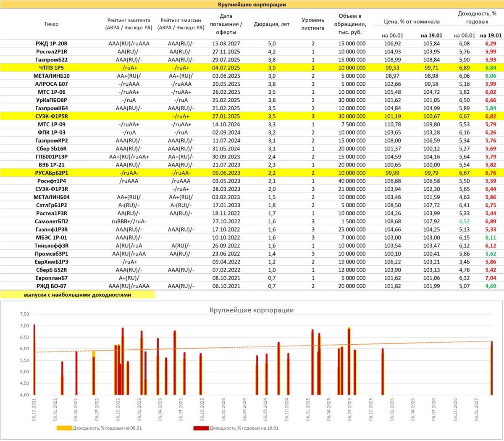
Task: Select ticker cell 'Ростел2P1R'
Action: click(x=51, y=51)
